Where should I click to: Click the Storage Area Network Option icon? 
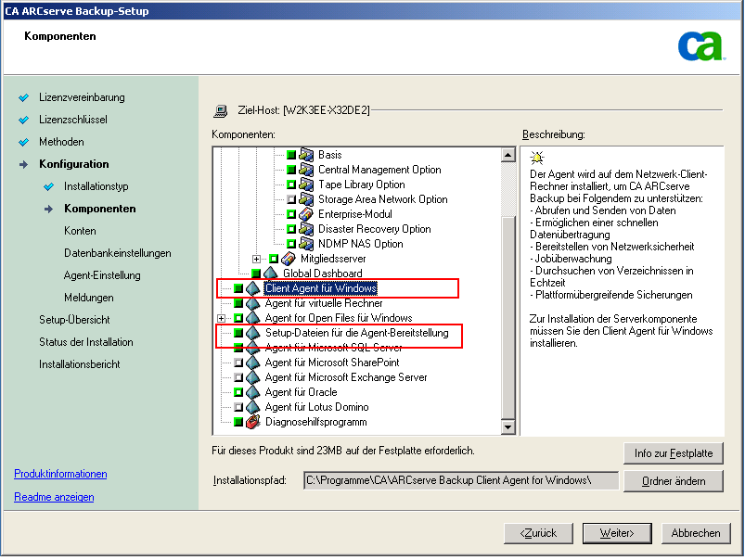(306, 199)
